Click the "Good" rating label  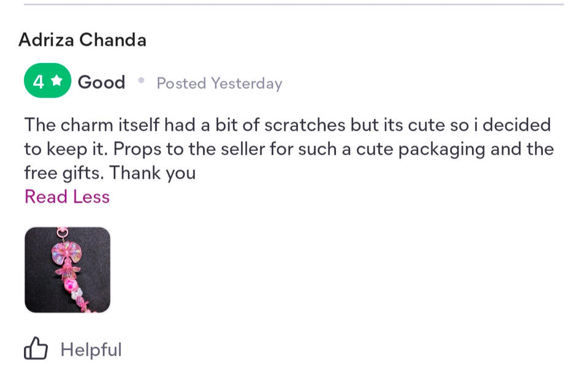101,82
